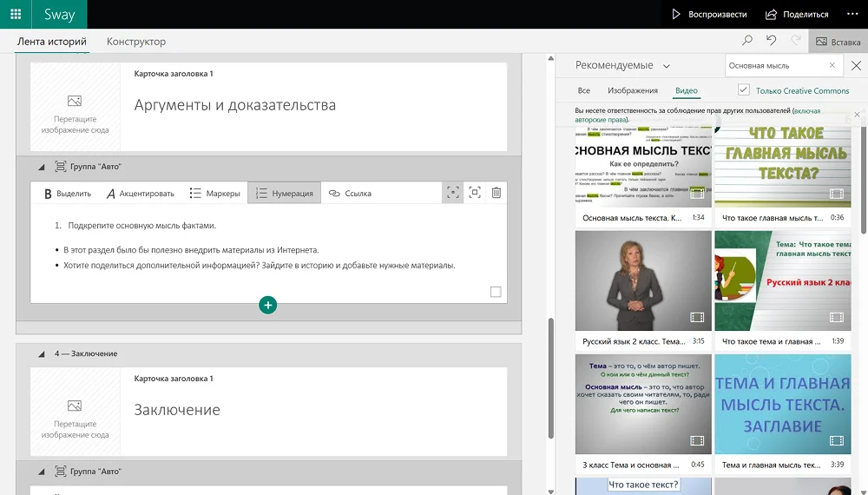
Task: Select the Видео filter tab
Action: coord(687,90)
